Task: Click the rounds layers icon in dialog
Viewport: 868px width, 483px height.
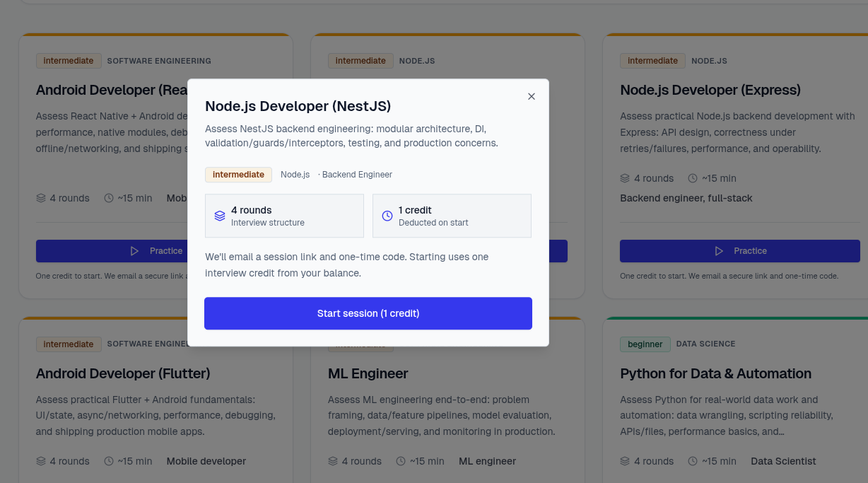Action: point(220,216)
